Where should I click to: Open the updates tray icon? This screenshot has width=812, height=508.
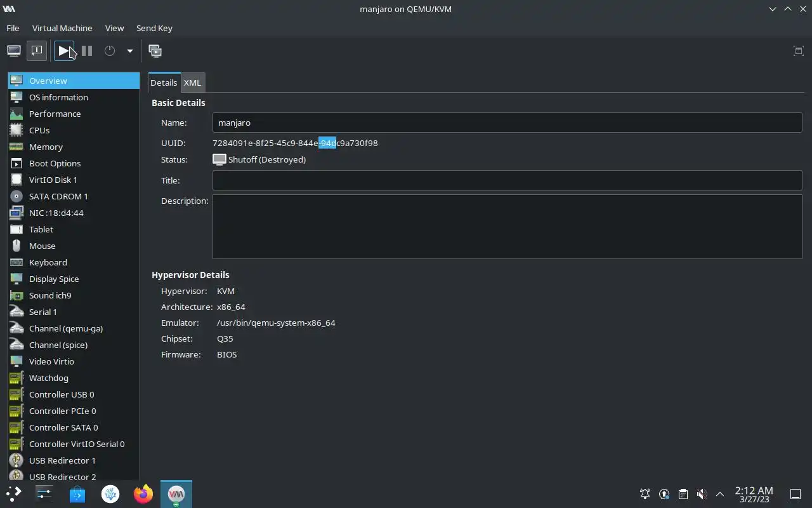(664, 493)
